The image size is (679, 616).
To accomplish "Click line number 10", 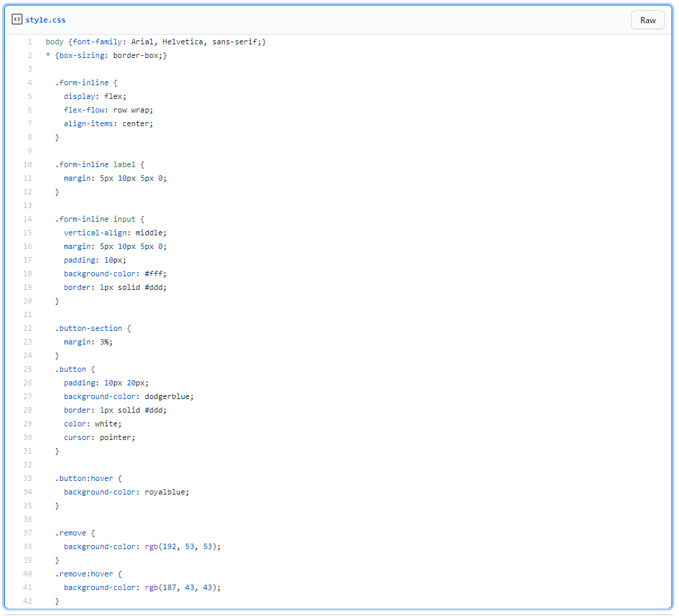I will [x=27, y=164].
